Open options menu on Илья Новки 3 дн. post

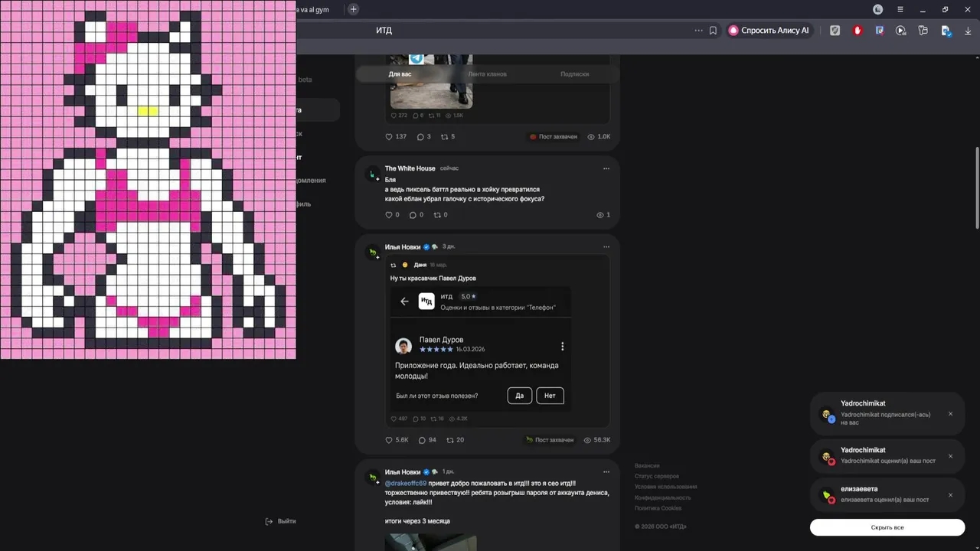606,247
